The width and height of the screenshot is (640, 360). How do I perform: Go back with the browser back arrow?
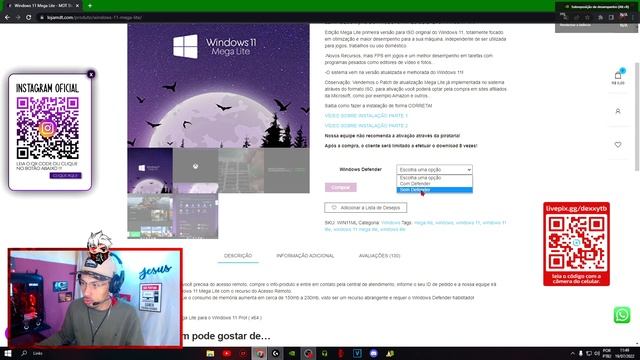[7, 18]
